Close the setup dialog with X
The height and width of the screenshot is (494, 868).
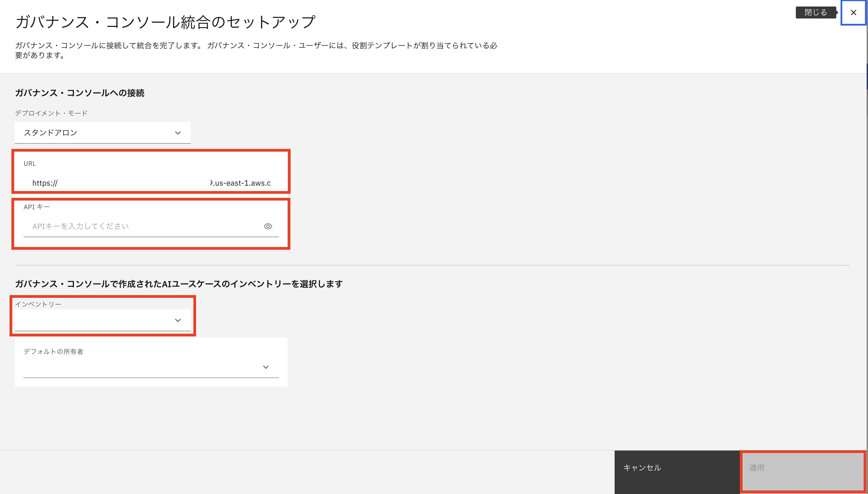[x=853, y=12]
